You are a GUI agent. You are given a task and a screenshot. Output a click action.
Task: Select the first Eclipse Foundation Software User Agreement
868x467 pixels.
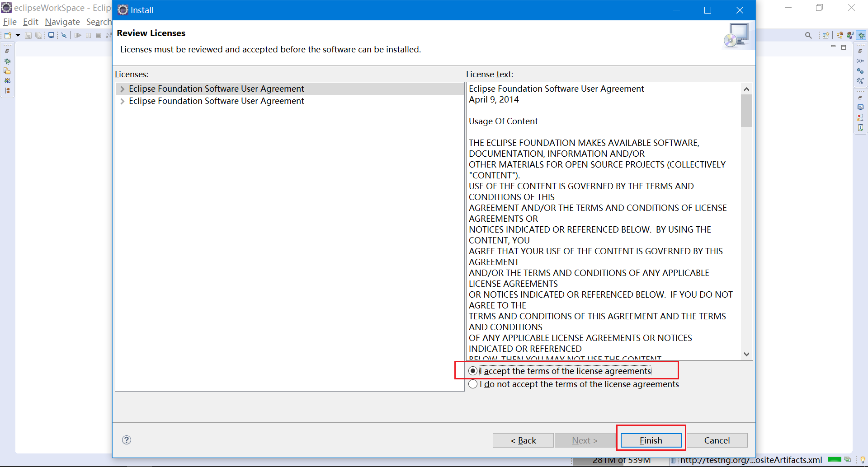pos(216,89)
